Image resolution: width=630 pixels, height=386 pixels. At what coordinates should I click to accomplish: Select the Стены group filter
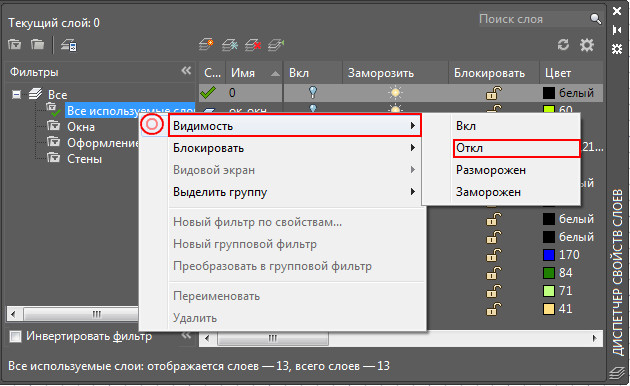(x=84, y=159)
